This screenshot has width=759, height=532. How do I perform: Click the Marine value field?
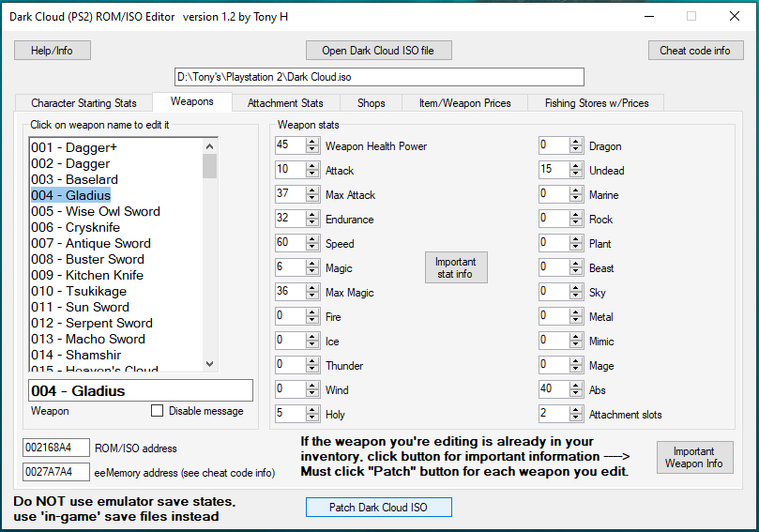[x=554, y=193]
